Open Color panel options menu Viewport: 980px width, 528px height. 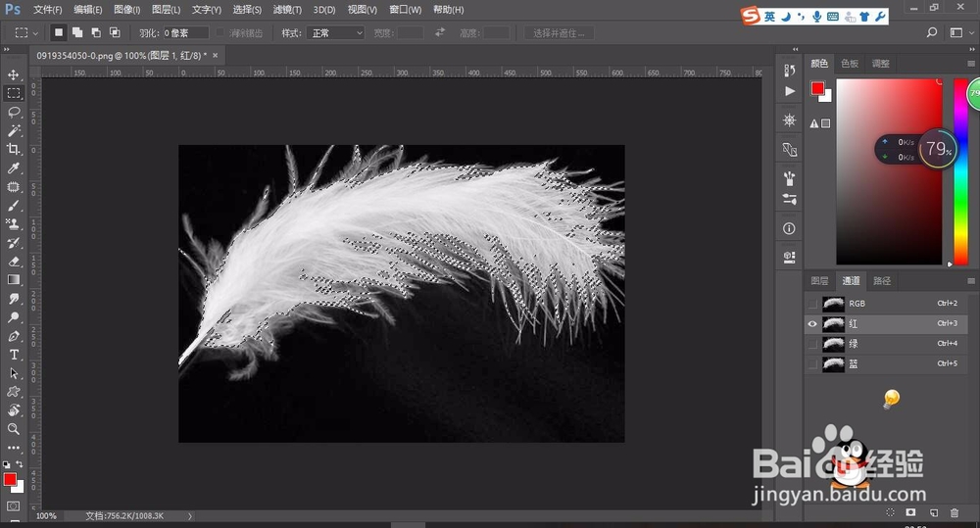tap(970, 64)
